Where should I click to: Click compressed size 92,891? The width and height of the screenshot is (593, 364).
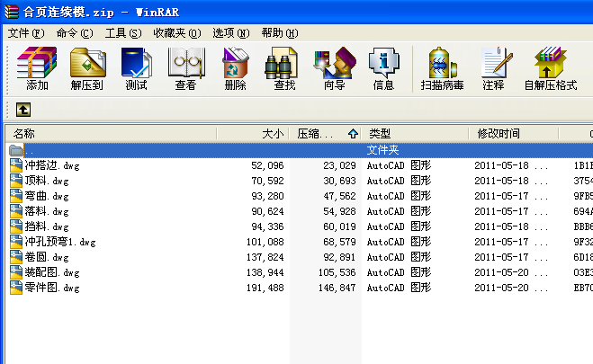[x=339, y=258]
